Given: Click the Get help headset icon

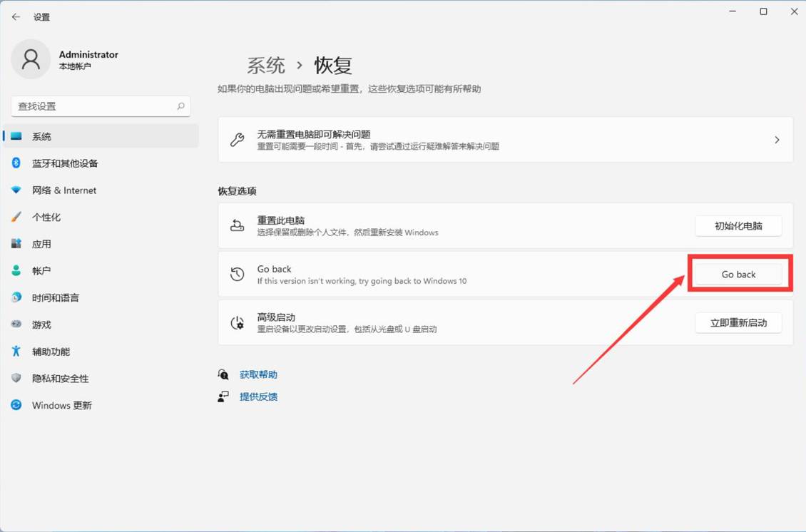Looking at the screenshot, I should click(223, 374).
